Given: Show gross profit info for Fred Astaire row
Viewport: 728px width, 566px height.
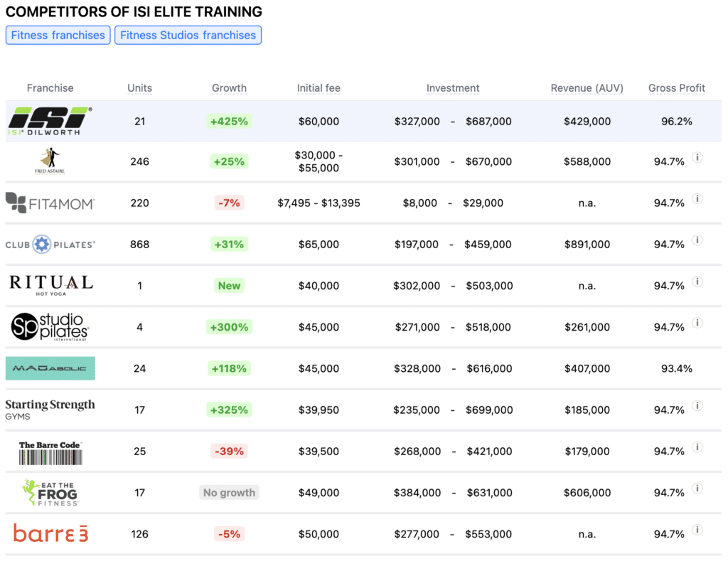Looking at the screenshot, I should [697, 157].
